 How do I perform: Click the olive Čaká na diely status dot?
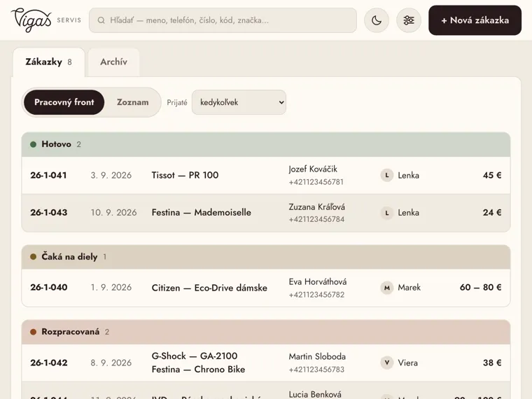(34, 257)
